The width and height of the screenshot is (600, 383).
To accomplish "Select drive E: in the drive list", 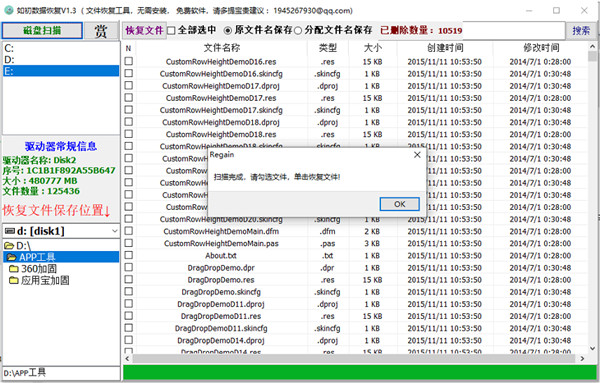I will pyautogui.click(x=61, y=71).
